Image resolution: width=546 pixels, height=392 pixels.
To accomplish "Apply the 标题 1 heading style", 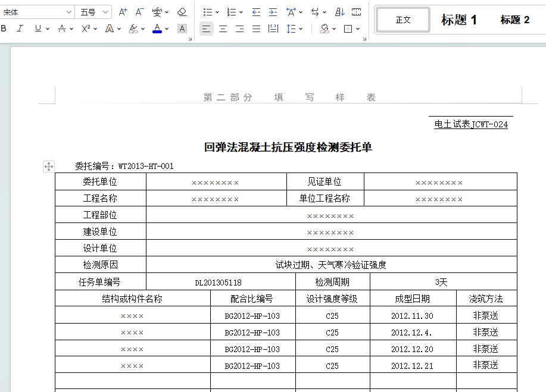I will point(458,20).
